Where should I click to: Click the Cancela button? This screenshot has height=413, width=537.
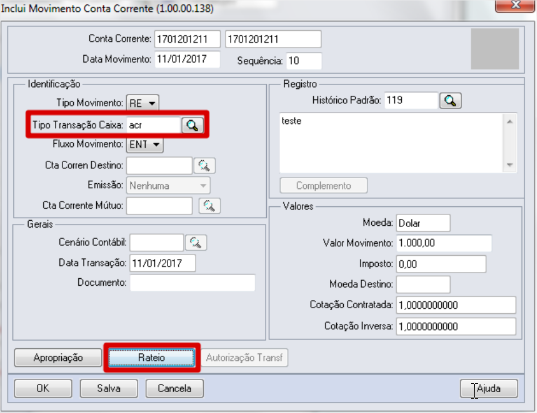point(175,388)
